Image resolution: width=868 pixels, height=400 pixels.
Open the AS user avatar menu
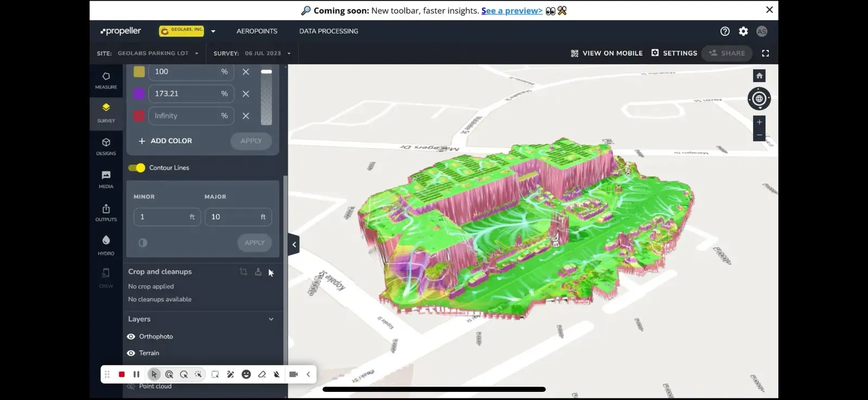[x=762, y=31]
